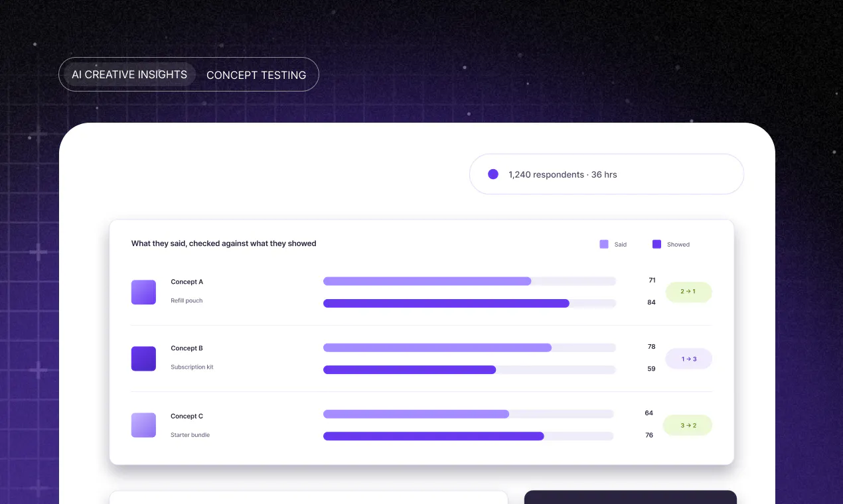The image size is (843, 504).
Task: Click the 2 → 1 rank change badge
Action: (x=688, y=292)
